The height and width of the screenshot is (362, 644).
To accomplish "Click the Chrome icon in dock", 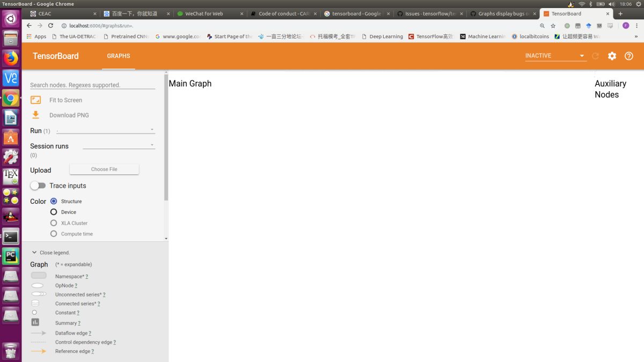I will [x=11, y=98].
